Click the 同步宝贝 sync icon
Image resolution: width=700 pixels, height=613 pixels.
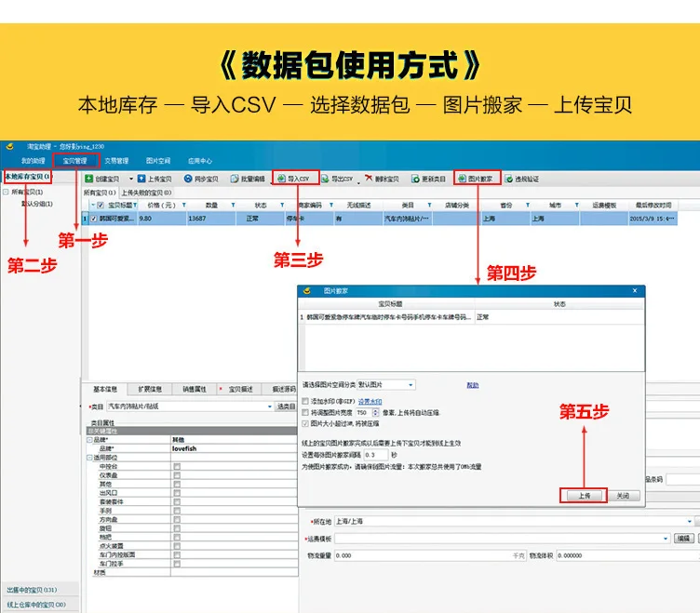pos(188,179)
